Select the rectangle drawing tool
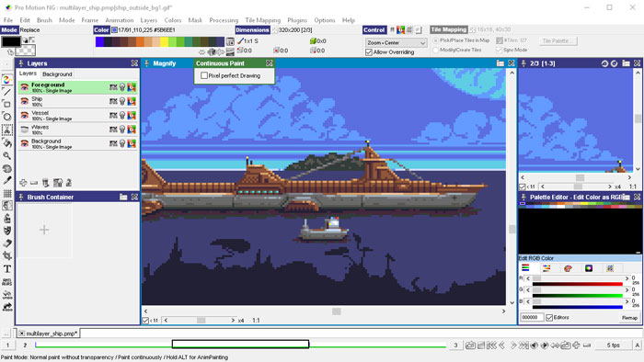644x362 pixels. click(x=7, y=104)
